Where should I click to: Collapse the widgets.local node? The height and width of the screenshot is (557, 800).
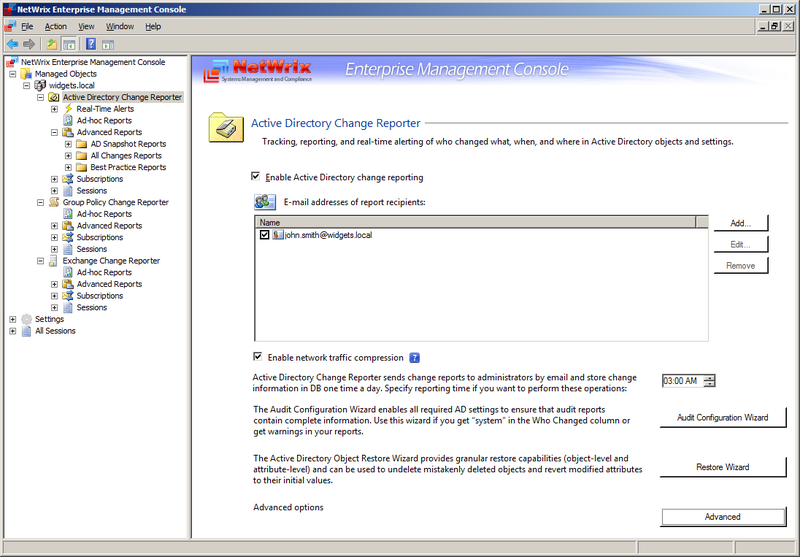pyautogui.click(x=27, y=86)
